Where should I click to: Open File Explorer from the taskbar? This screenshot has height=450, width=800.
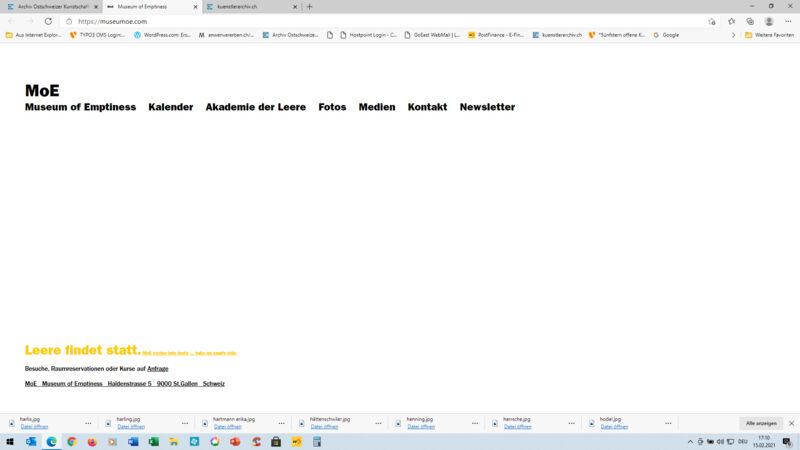click(x=174, y=442)
